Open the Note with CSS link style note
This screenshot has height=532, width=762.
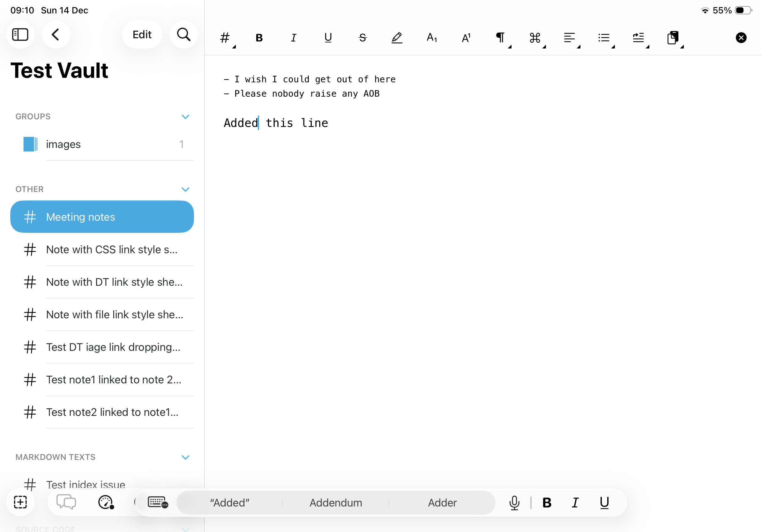[111, 249]
